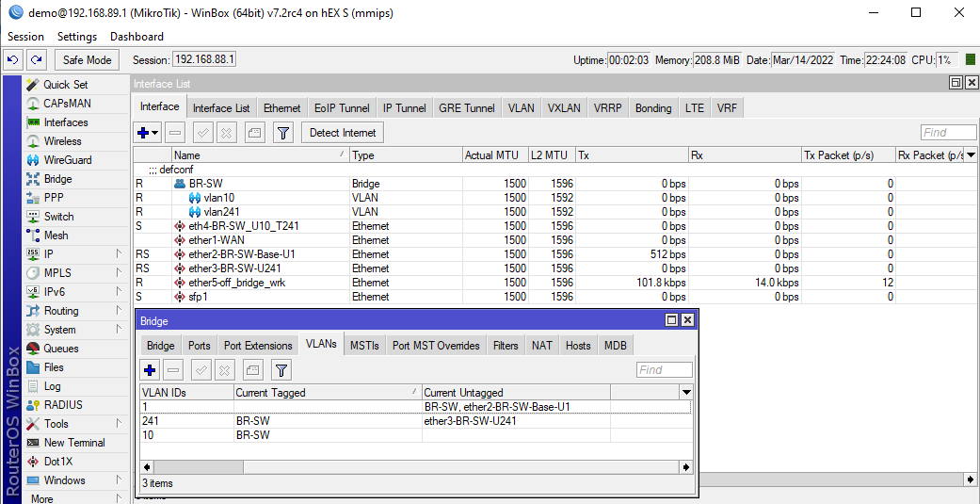The image size is (980, 504).
Task: Select VLAN ID 241 row in Bridge VLANs
Action: click(415, 421)
